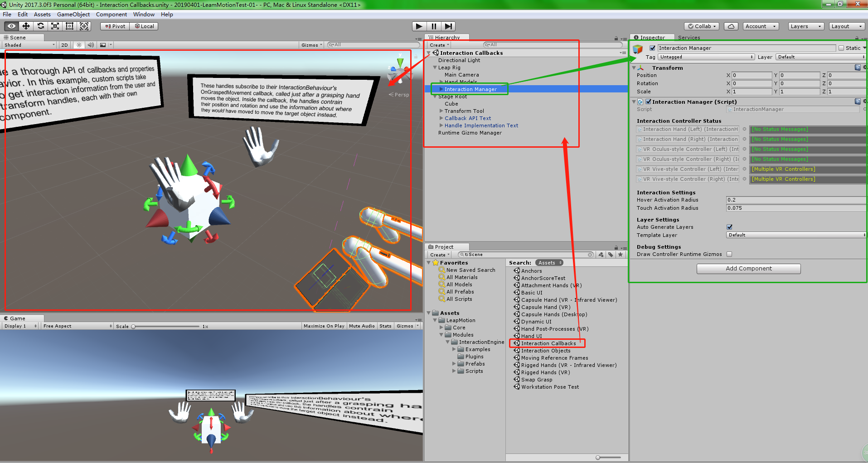This screenshot has width=868, height=463.
Task: Open the GameObject menu
Action: pos(73,14)
